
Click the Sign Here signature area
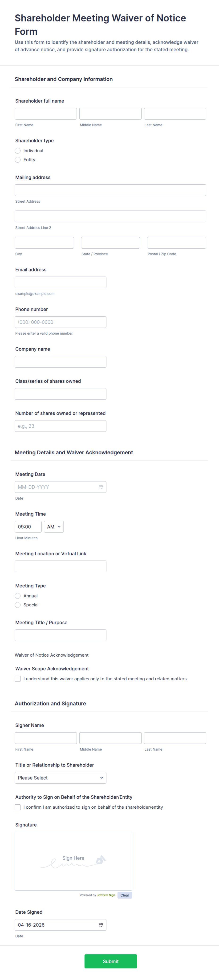(73, 861)
